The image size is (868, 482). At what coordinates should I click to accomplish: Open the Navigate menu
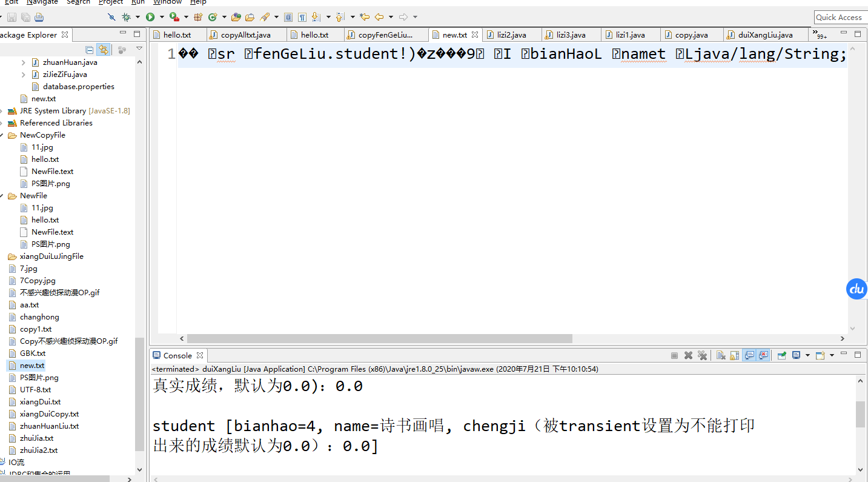coord(42,2)
